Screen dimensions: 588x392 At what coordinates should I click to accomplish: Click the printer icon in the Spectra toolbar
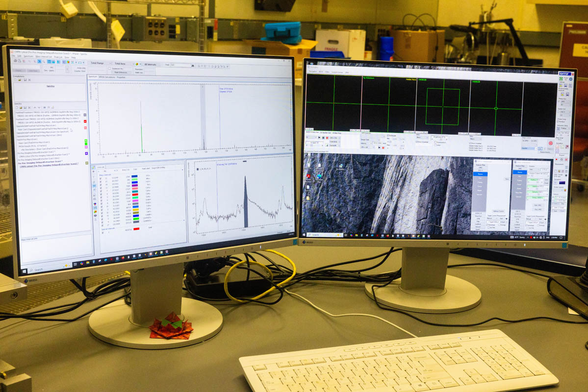15,61
